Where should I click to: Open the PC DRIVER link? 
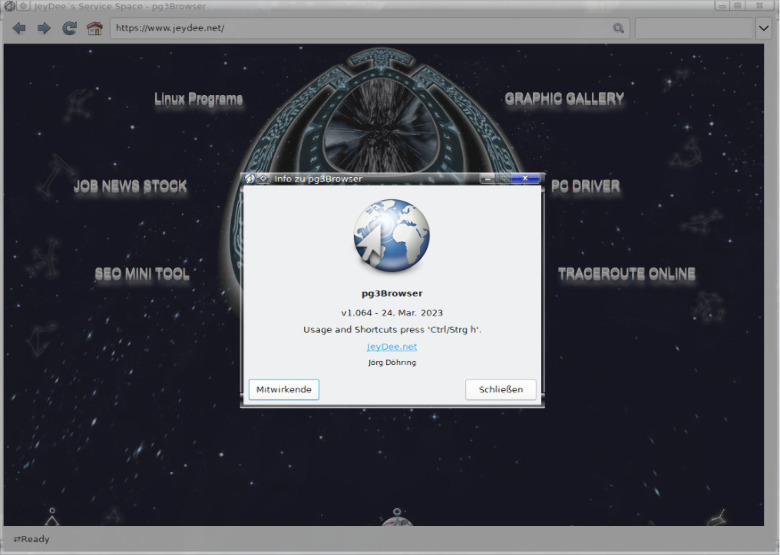[585, 186]
